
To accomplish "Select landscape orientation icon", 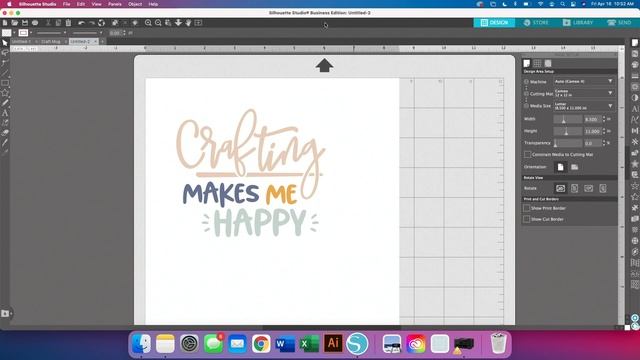I will click(574, 167).
